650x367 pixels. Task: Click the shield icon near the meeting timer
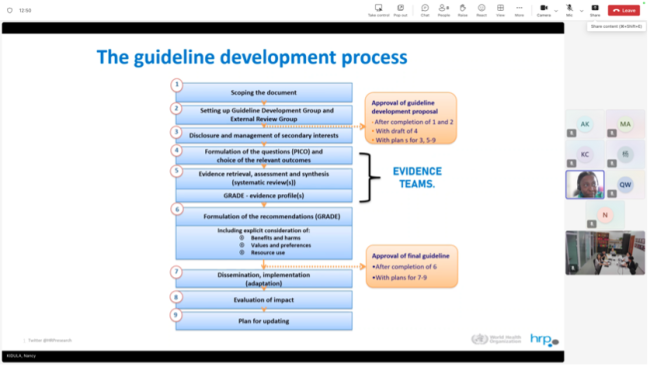[10, 10]
